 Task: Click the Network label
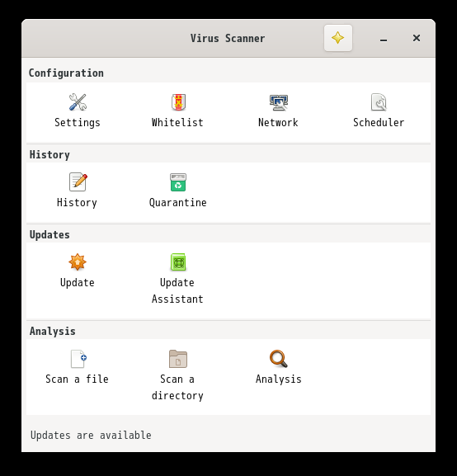pos(278,123)
